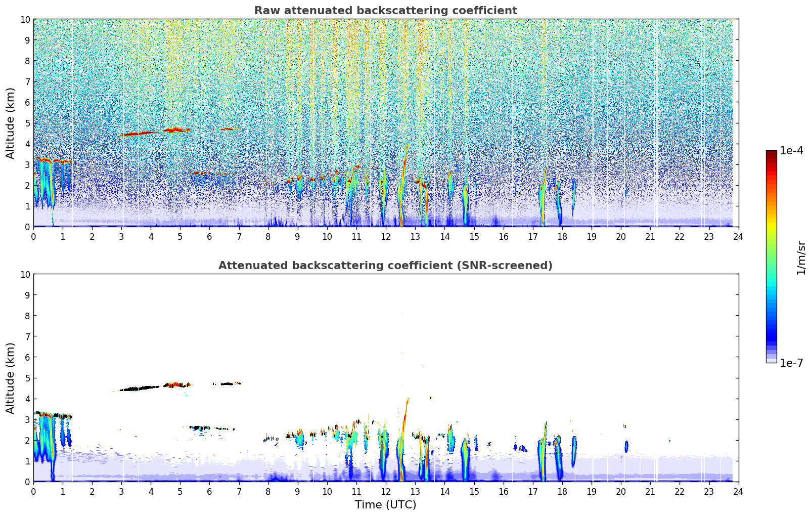Select the colorbar's "1e-4" maximum label
Viewport: 812px width, 516px height.
tap(791, 151)
